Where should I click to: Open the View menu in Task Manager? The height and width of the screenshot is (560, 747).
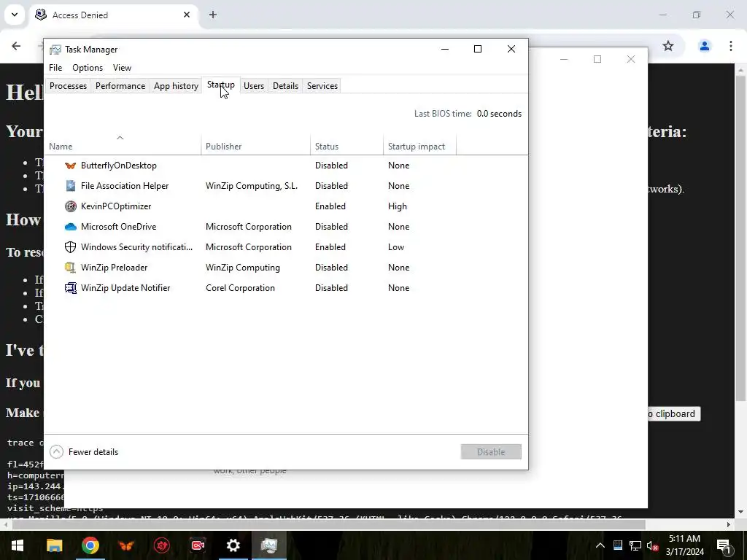click(122, 68)
